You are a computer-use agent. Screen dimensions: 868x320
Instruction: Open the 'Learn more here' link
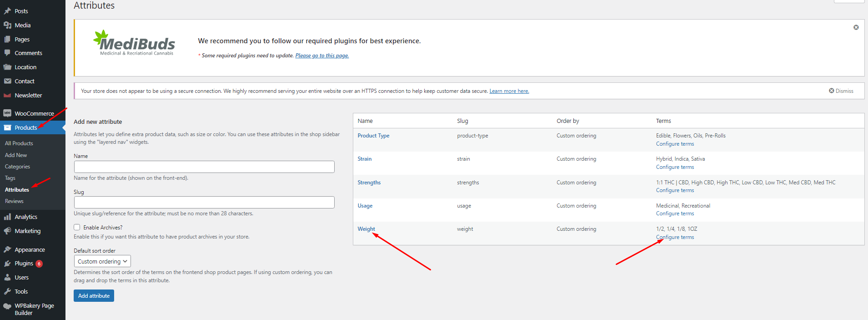click(x=509, y=91)
